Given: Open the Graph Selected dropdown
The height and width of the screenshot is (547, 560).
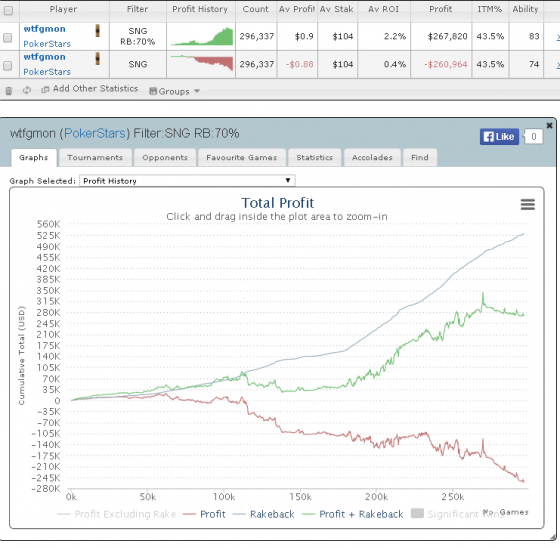Looking at the screenshot, I should [x=187, y=181].
